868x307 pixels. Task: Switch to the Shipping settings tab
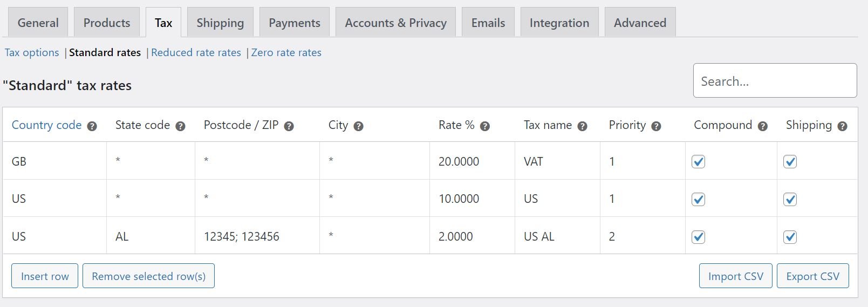(220, 23)
